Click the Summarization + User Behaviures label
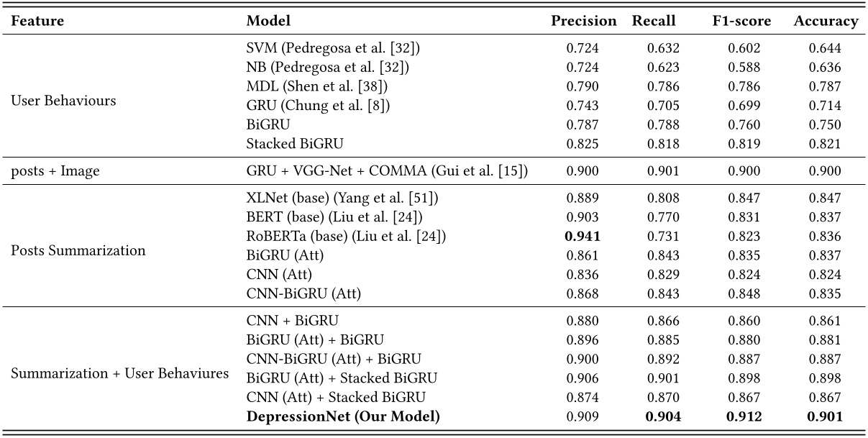This screenshot has height=438, width=868. click(x=120, y=373)
